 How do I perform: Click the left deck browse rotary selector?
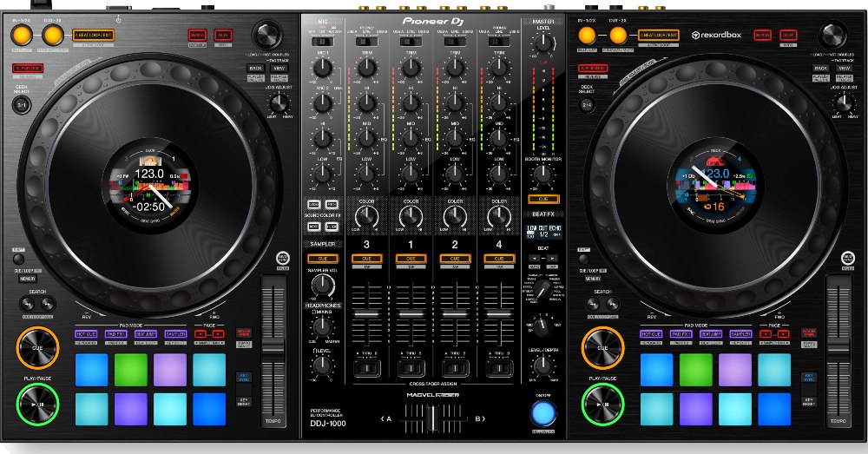tap(267, 35)
